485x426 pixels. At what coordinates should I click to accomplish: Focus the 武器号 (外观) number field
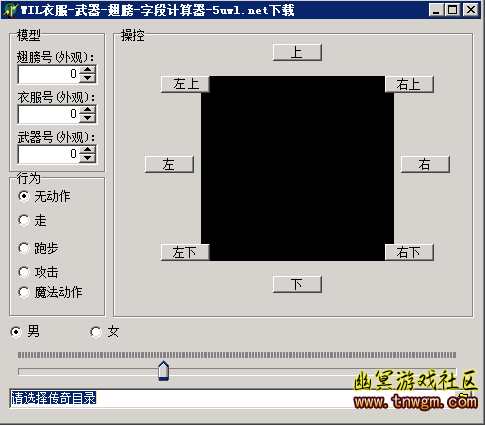click(x=49, y=154)
